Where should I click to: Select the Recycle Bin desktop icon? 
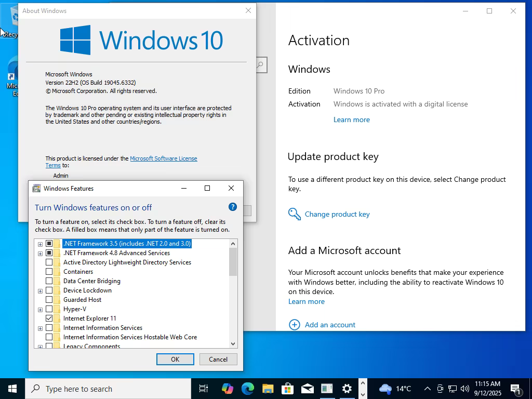click(x=9, y=21)
